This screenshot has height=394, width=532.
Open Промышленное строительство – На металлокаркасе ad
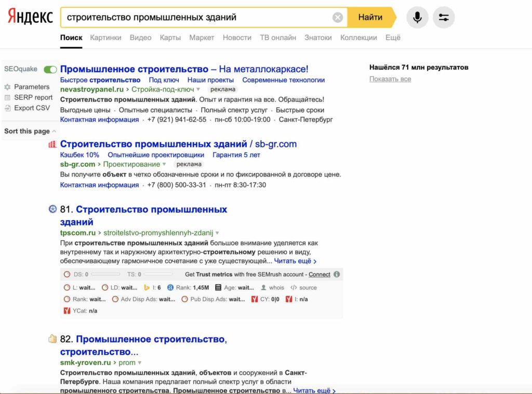point(184,69)
